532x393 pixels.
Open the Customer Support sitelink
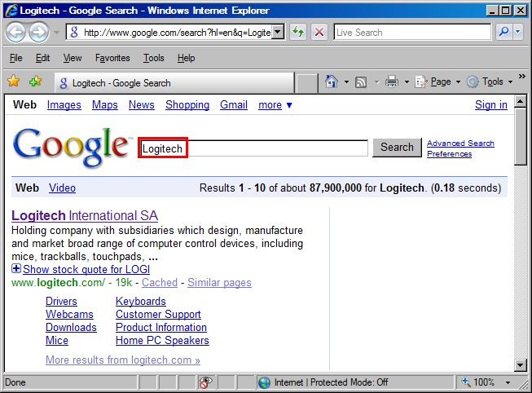click(158, 314)
